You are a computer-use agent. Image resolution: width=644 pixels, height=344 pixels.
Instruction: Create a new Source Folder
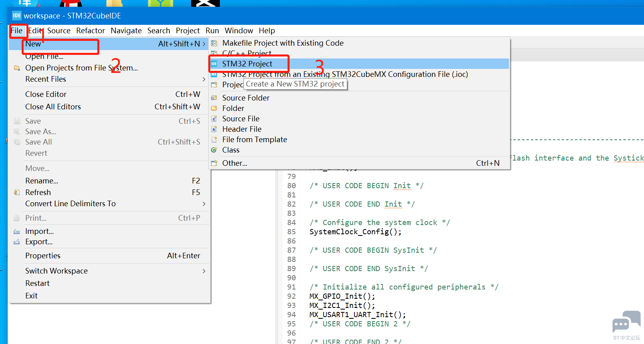tap(359, 98)
